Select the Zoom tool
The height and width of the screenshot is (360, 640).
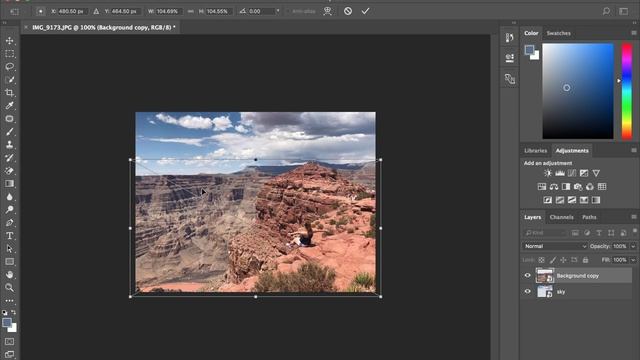[x=9, y=288]
